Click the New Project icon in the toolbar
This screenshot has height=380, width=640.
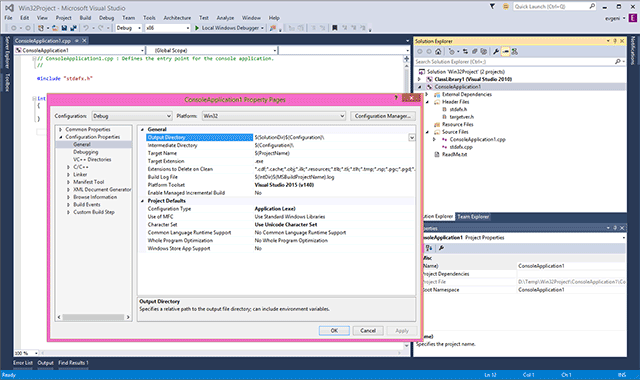pyautogui.click(x=40, y=28)
